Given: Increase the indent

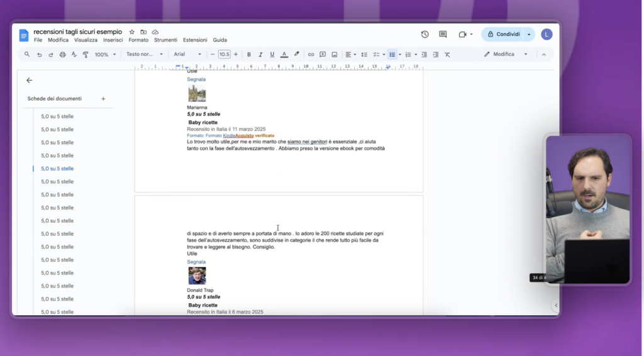Looking at the screenshot, I should (x=436, y=55).
